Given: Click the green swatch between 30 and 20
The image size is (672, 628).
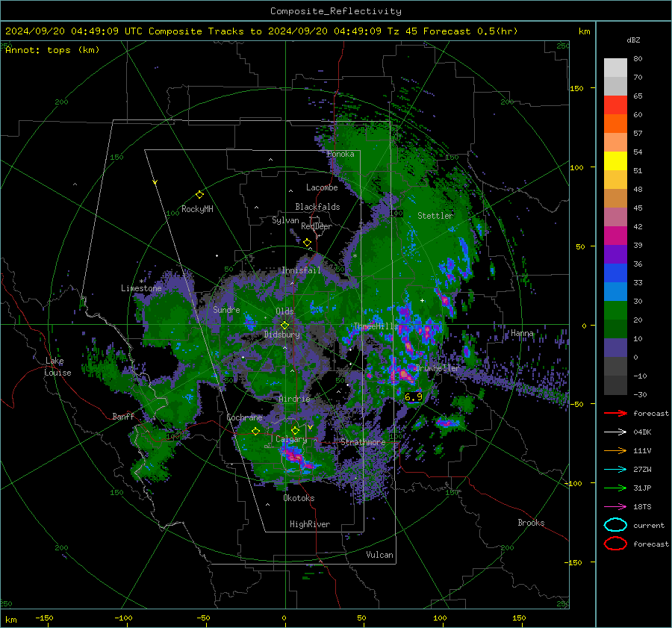Looking at the screenshot, I should (x=615, y=311).
